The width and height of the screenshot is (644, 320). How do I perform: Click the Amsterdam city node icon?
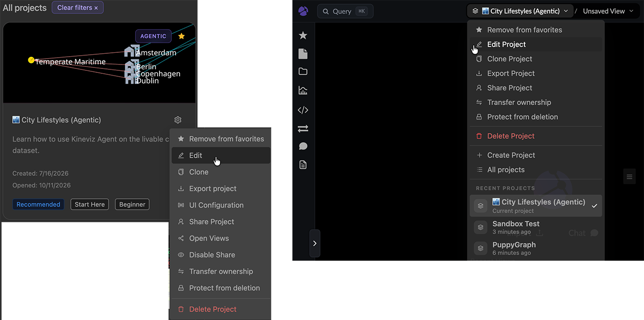[132, 51]
